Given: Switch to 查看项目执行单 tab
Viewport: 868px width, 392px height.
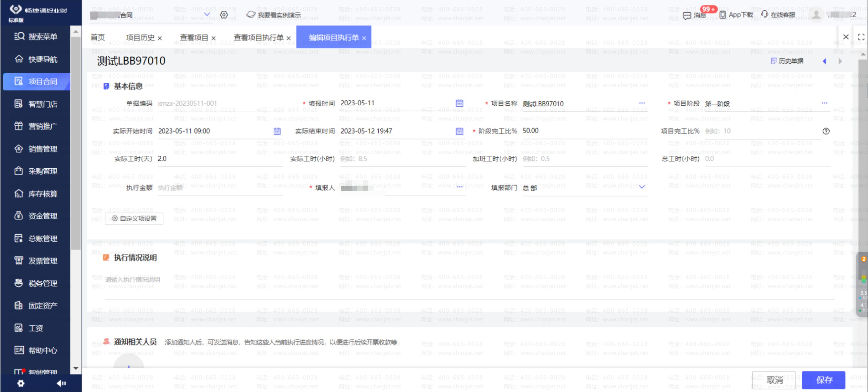Looking at the screenshot, I should tap(258, 37).
